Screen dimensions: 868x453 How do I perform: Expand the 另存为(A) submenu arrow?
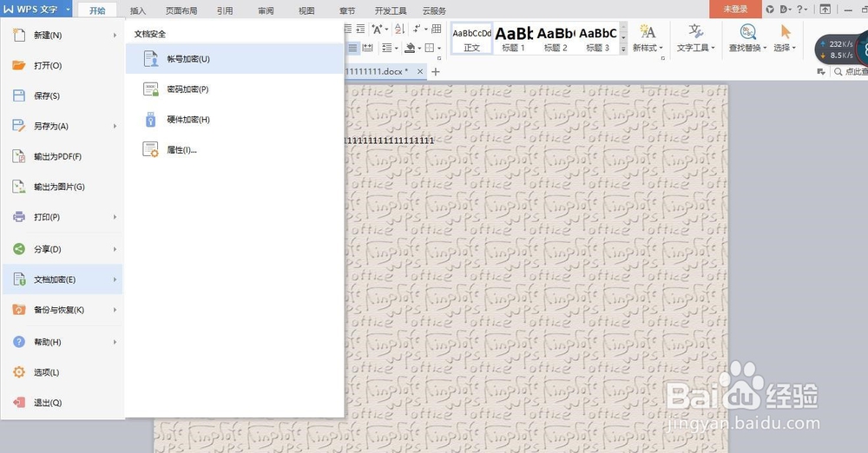point(115,126)
